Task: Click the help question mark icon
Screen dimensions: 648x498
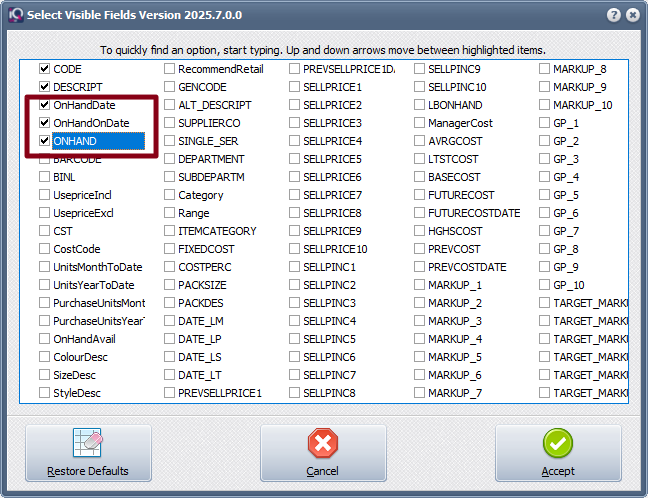Action: click(x=613, y=16)
